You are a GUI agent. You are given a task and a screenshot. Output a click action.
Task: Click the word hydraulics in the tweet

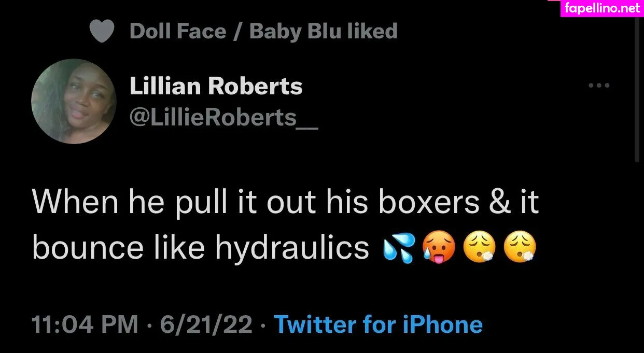tap(292, 249)
